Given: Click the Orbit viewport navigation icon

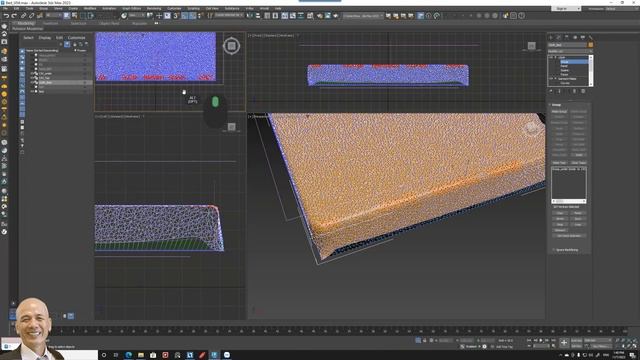Looking at the screenshot, I should (628, 346).
